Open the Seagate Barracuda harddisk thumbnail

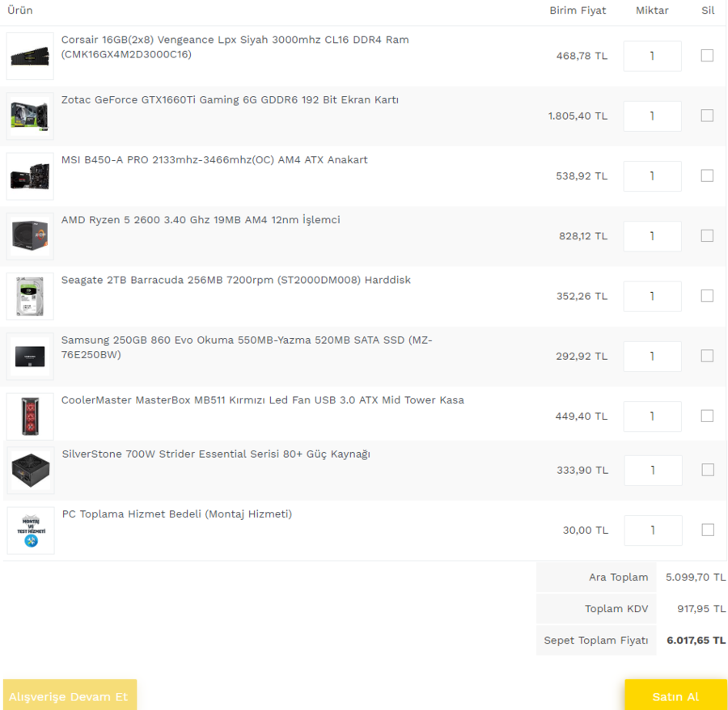point(30,296)
